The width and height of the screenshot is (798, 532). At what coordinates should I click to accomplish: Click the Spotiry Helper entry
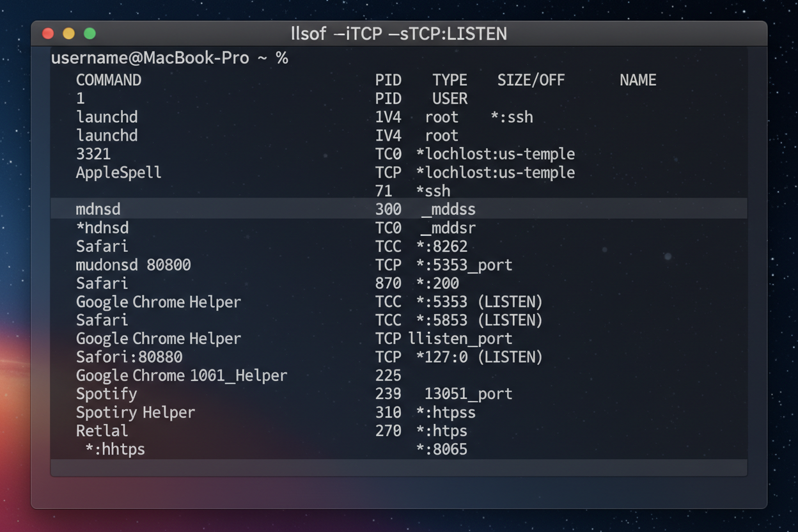(136, 412)
